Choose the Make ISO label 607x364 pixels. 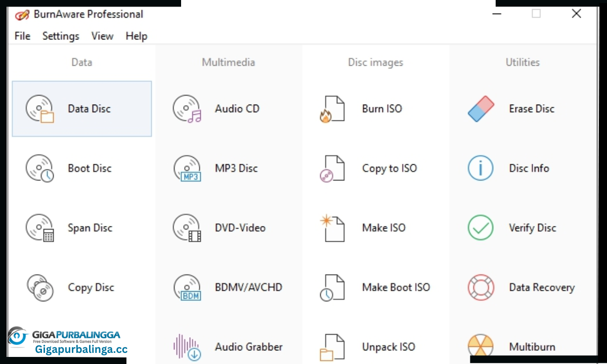click(384, 228)
